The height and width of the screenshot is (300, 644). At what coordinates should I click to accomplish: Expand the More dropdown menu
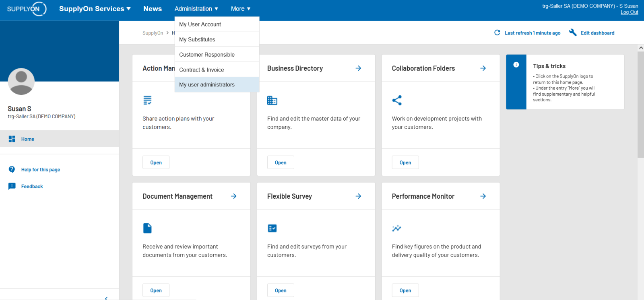[241, 9]
